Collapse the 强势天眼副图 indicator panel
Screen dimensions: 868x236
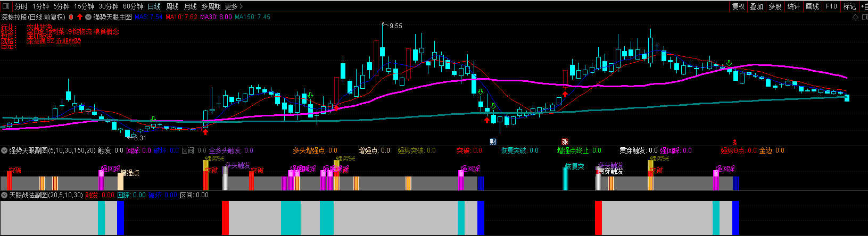pos(5,150)
